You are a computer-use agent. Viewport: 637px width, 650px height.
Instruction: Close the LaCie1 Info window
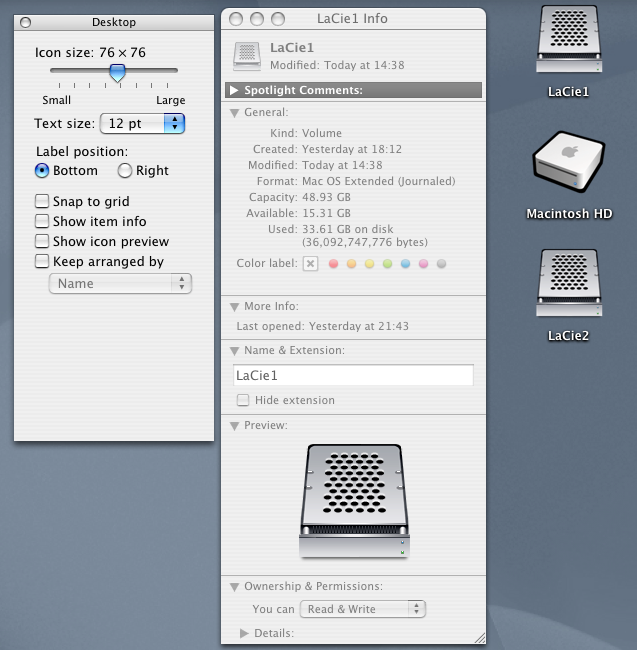(236, 19)
